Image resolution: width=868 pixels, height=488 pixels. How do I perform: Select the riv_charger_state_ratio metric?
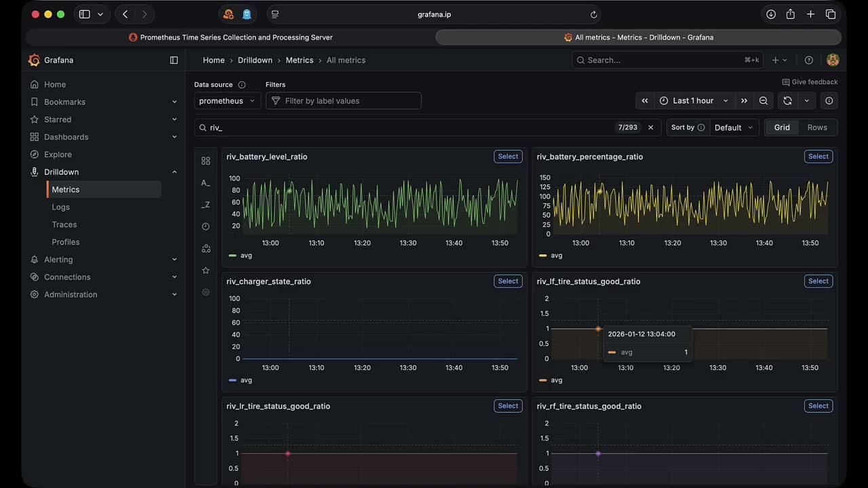click(508, 281)
